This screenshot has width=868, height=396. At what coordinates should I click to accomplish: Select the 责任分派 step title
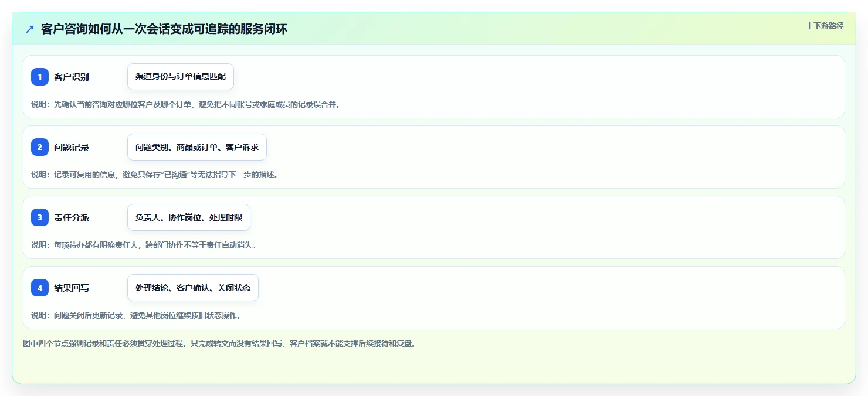[72, 217]
